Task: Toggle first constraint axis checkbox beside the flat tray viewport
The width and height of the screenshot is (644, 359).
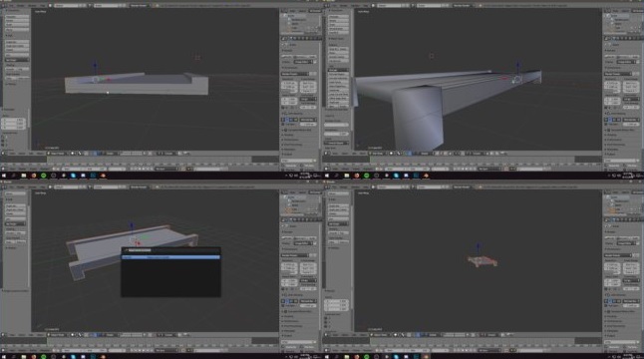Action: point(3,138)
